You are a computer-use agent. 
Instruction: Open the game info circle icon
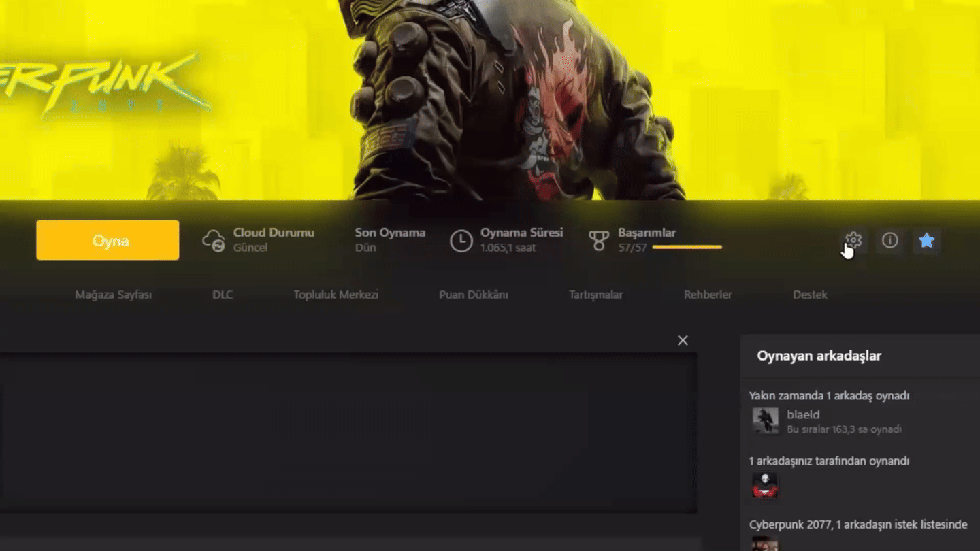(x=890, y=240)
